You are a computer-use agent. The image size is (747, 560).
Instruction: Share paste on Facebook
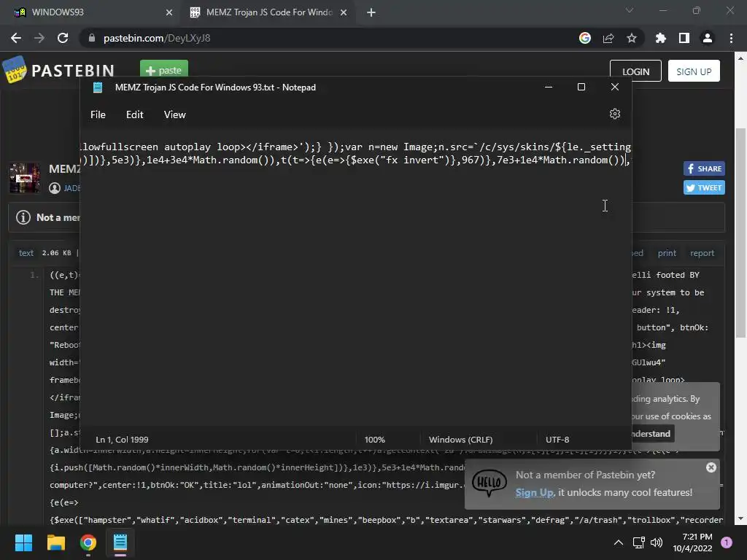(x=704, y=168)
